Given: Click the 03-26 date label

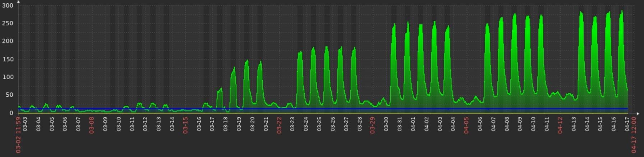Looking at the screenshot, I should 332,124.
